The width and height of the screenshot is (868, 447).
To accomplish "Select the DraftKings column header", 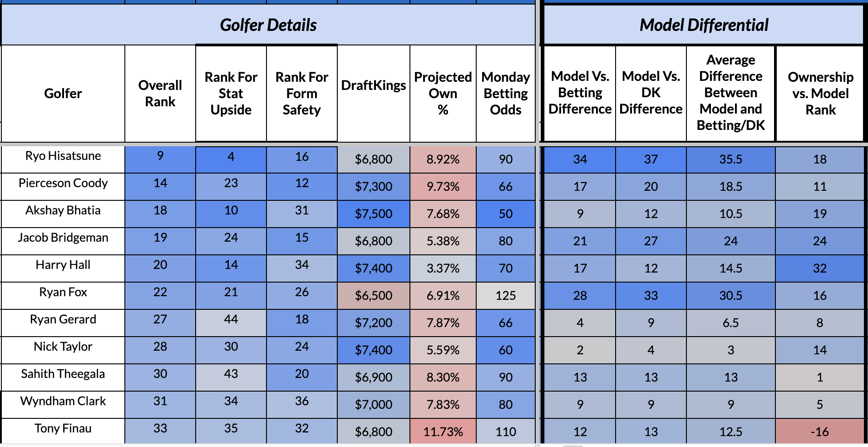I will (x=373, y=85).
